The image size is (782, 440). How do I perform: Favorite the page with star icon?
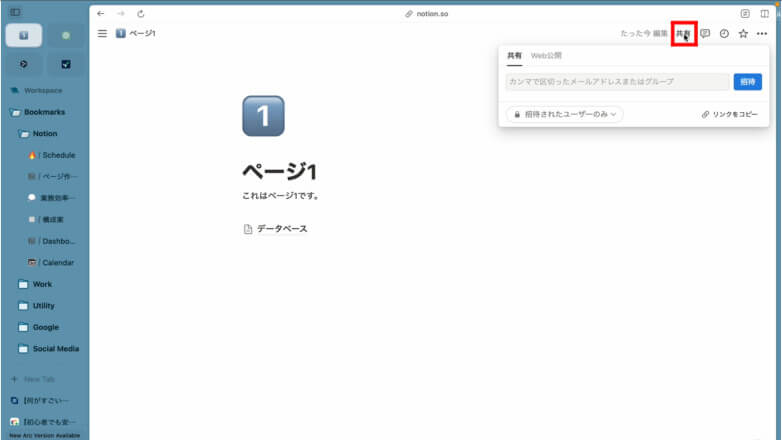click(x=743, y=33)
